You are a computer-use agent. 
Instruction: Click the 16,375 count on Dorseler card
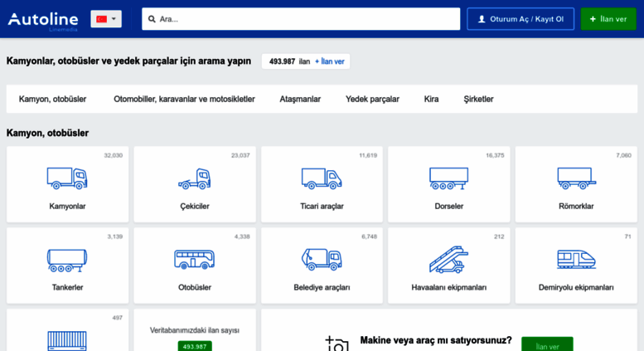[495, 155]
